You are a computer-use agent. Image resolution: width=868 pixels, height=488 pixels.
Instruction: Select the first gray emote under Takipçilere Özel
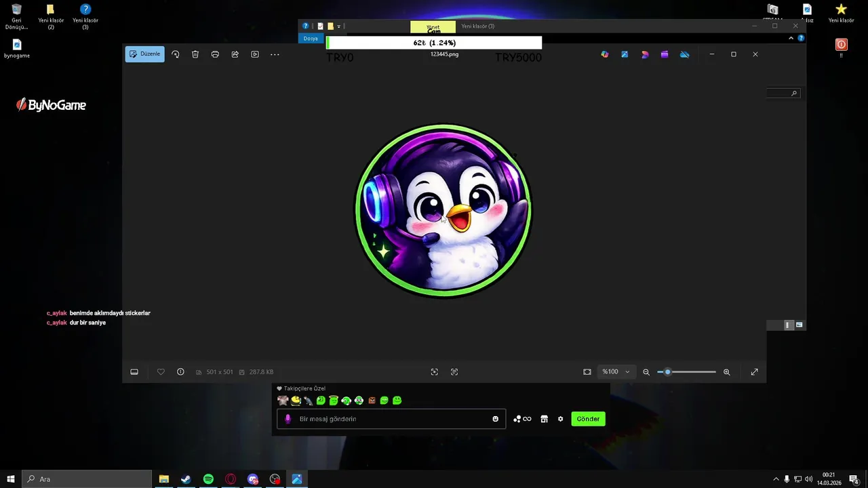pyautogui.click(x=283, y=401)
